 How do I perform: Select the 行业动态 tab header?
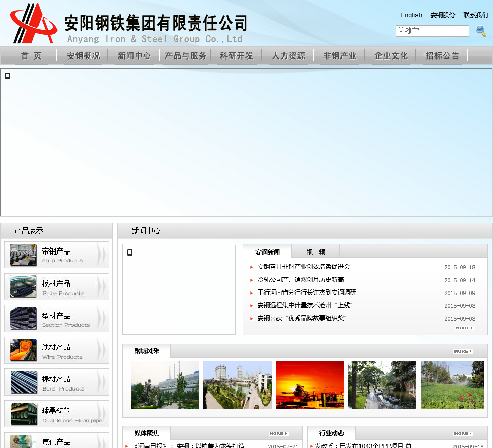click(x=331, y=433)
